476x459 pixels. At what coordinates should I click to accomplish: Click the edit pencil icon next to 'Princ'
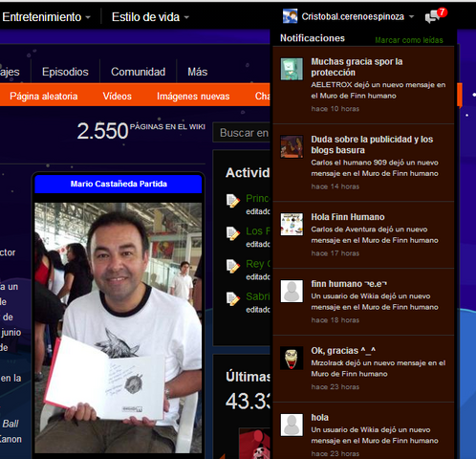pyautogui.click(x=233, y=201)
